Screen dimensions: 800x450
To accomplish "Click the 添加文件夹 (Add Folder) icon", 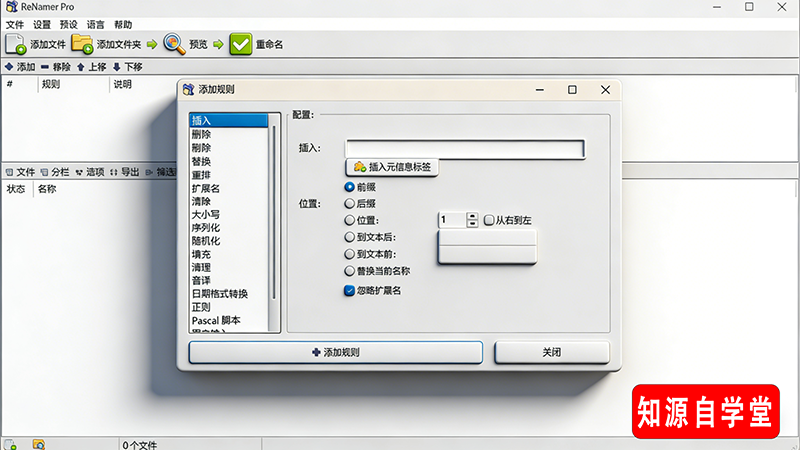I will point(82,44).
